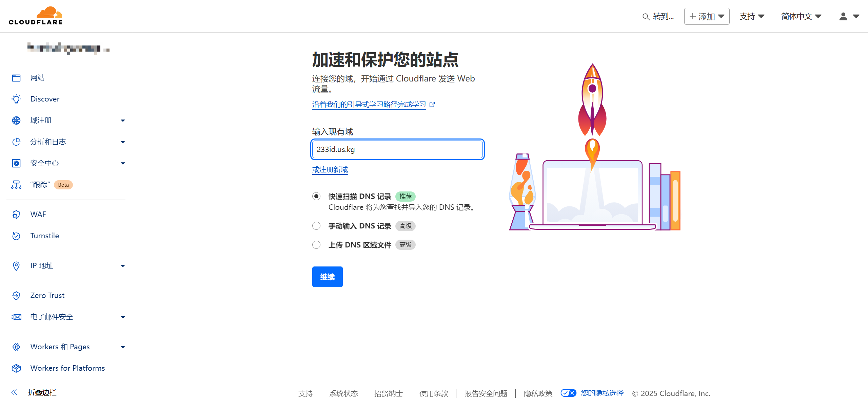Click the blue 继续 button
Image resolution: width=868 pixels, height=407 pixels.
tap(327, 277)
